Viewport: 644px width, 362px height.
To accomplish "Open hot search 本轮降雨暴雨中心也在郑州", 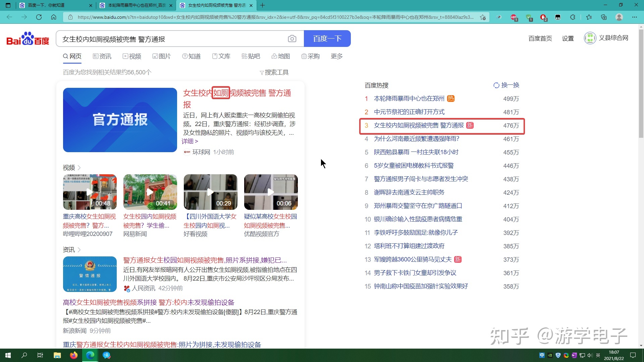I will pyautogui.click(x=409, y=99).
